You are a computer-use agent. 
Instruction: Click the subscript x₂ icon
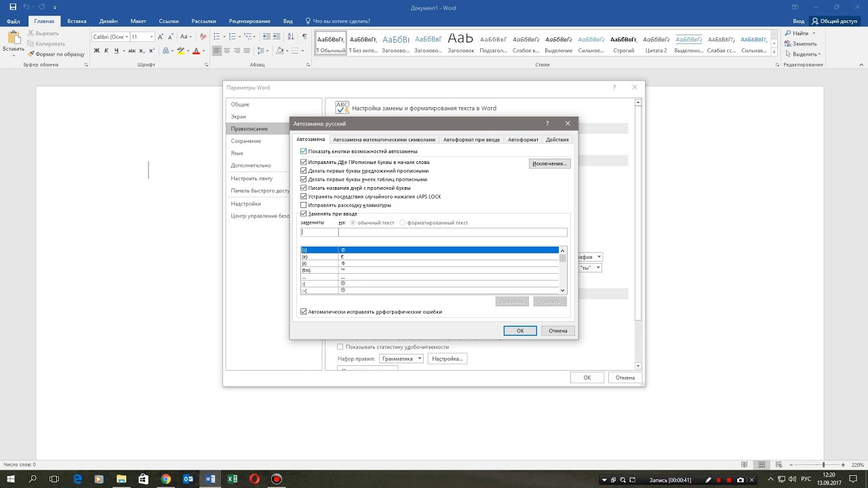142,51
